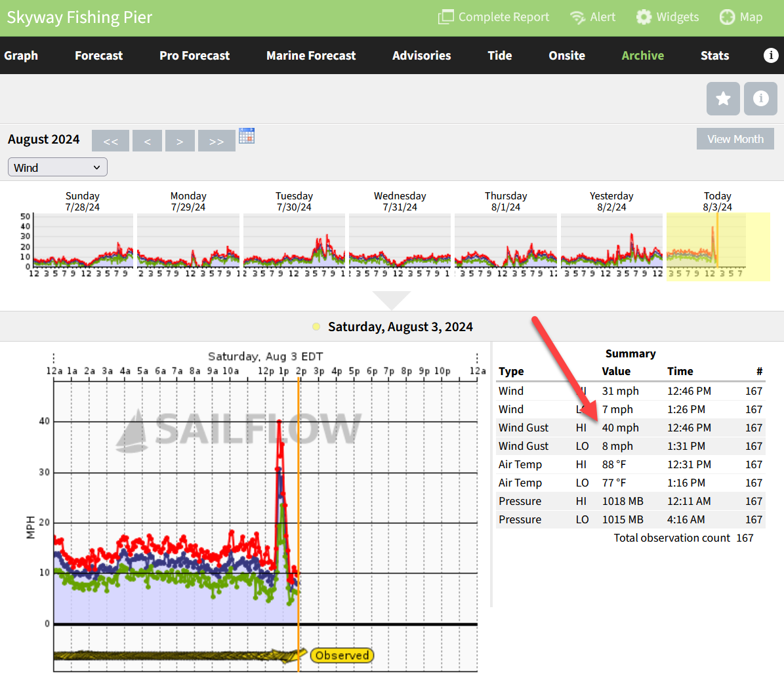Screen dimensions: 784x680
Task: Go to previous period with < button
Action: pyautogui.click(x=147, y=141)
